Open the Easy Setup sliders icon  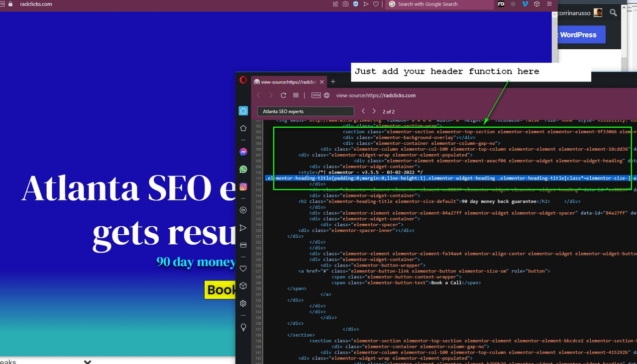click(549, 4)
